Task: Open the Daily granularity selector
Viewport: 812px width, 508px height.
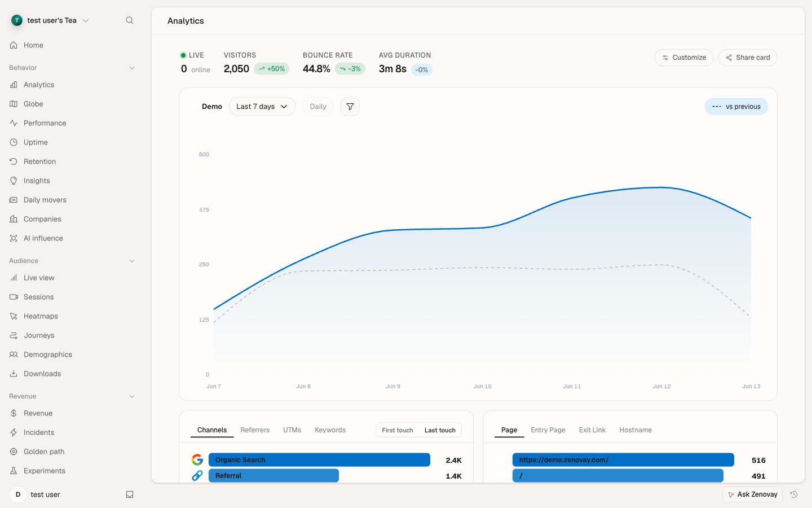Action: coord(318,107)
